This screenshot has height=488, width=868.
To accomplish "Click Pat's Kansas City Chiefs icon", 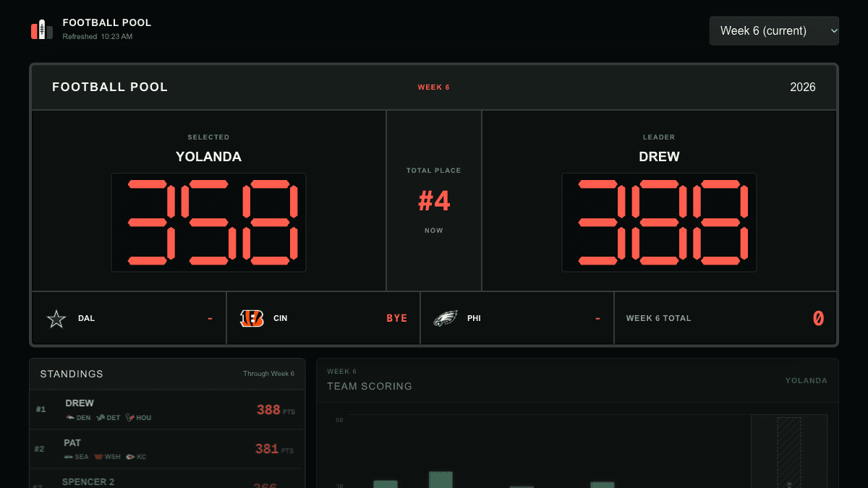I will click(129, 457).
